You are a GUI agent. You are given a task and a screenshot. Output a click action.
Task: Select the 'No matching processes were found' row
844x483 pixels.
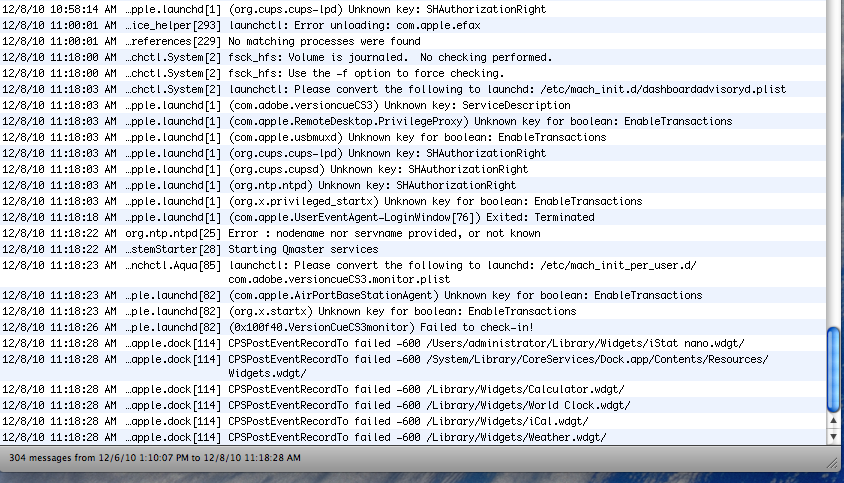click(413, 41)
